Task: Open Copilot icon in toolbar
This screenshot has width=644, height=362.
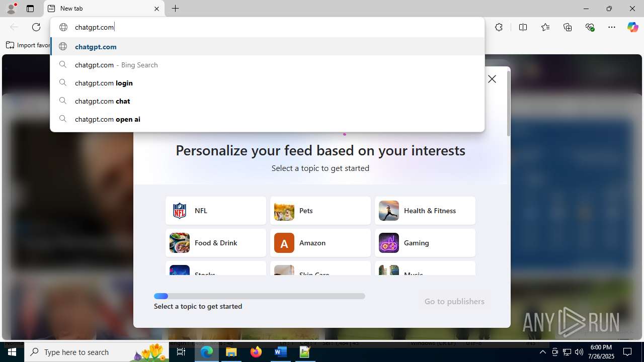Action: [x=632, y=27]
